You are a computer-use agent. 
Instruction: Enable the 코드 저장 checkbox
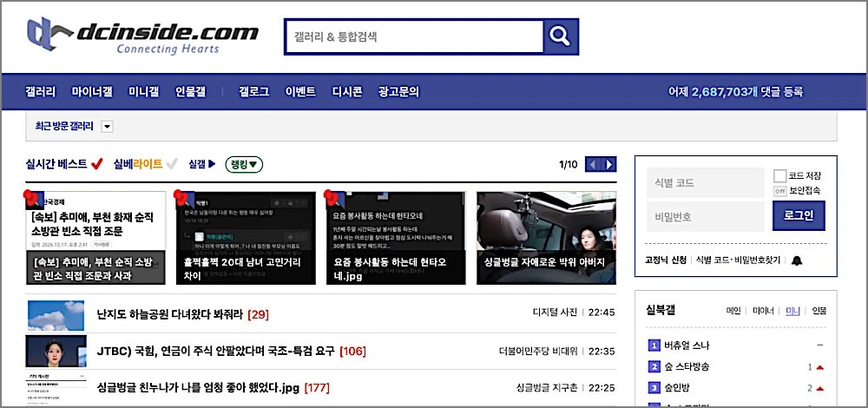click(779, 176)
